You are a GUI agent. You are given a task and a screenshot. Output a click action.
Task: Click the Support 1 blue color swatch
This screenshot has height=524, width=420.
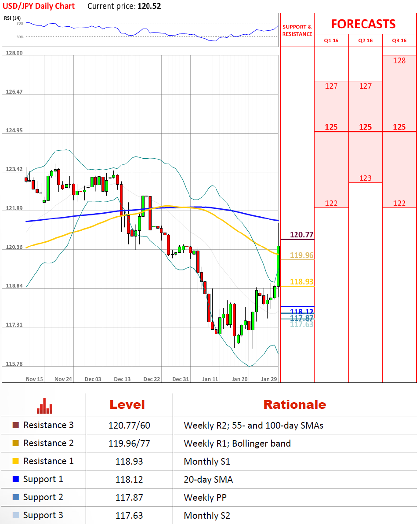[x=16, y=479]
